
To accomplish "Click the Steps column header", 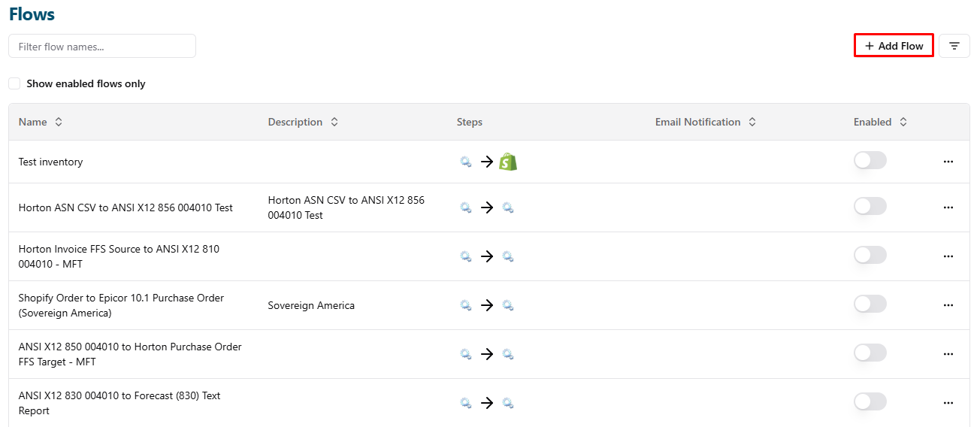I will pyautogui.click(x=470, y=122).
